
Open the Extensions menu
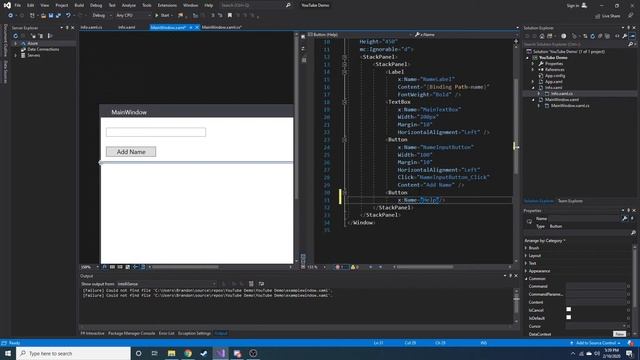[167, 5]
